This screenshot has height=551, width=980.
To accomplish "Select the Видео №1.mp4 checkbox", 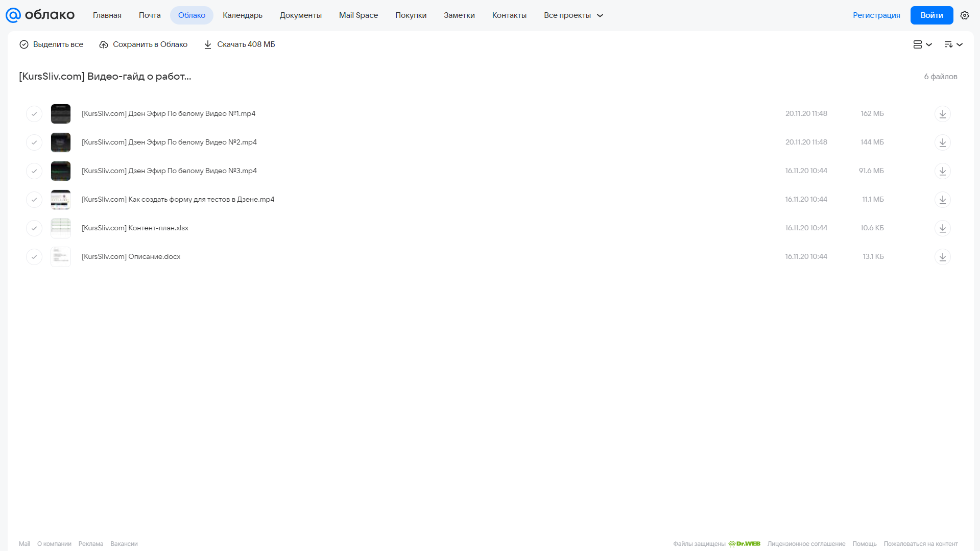I will coord(34,114).
